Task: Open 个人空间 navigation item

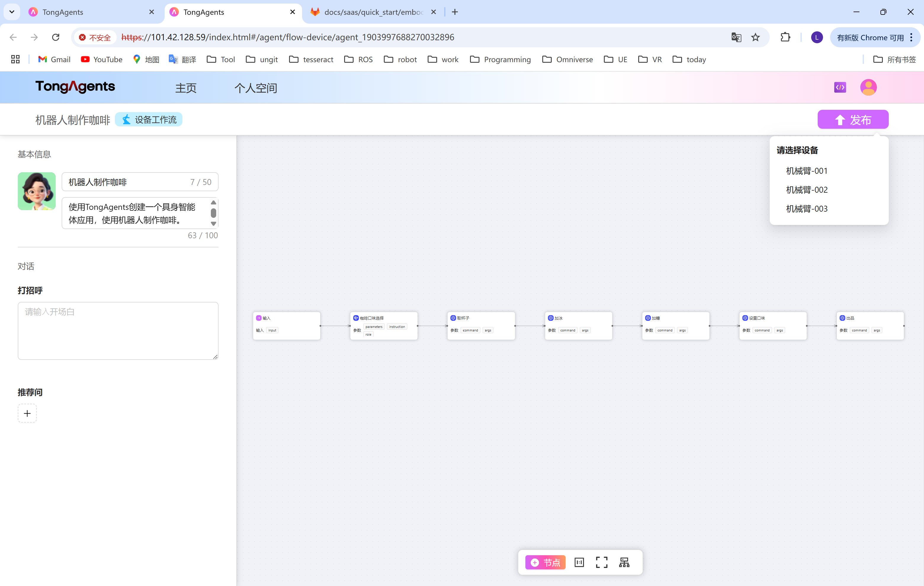Action: click(256, 88)
